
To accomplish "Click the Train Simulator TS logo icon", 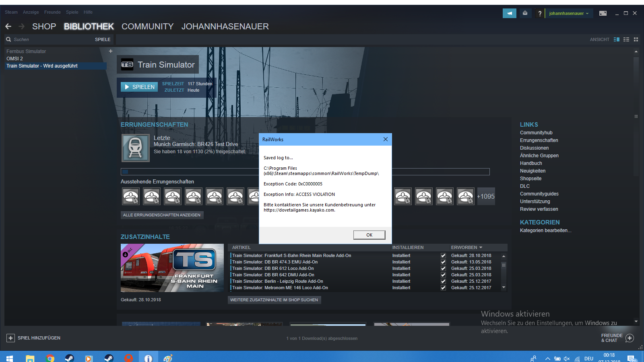I will point(127,64).
